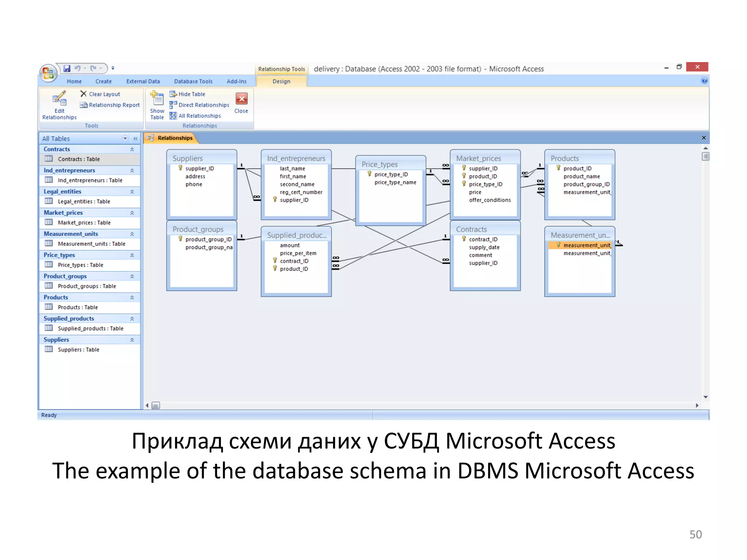747x560 pixels.
Task: Click the vertical scrollbar thumb
Action: click(705, 156)
